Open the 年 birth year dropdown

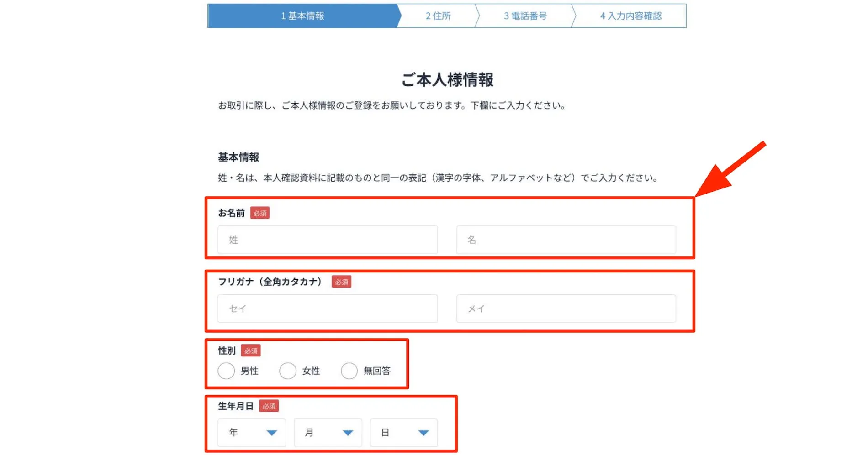(251, 433)
